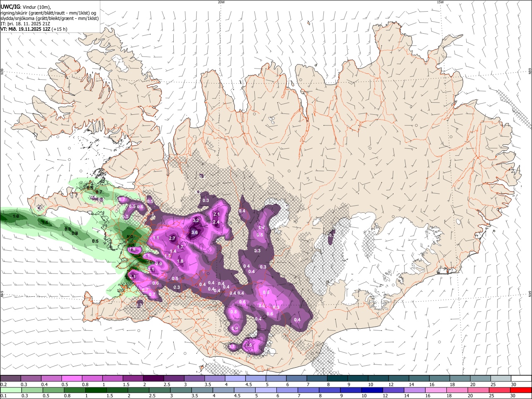Click the '25' tick label under the snow legend
Screen dimensions: 532x399
pyautogui.click(x=493, y=384)
